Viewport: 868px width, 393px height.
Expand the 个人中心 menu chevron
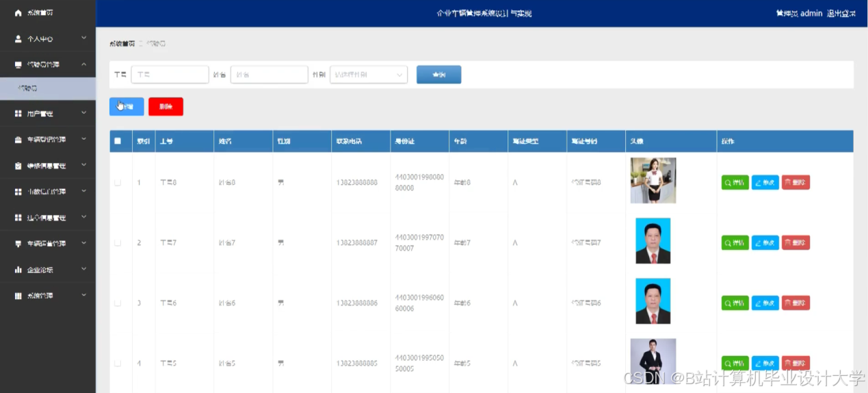click(x=83, y=38)
